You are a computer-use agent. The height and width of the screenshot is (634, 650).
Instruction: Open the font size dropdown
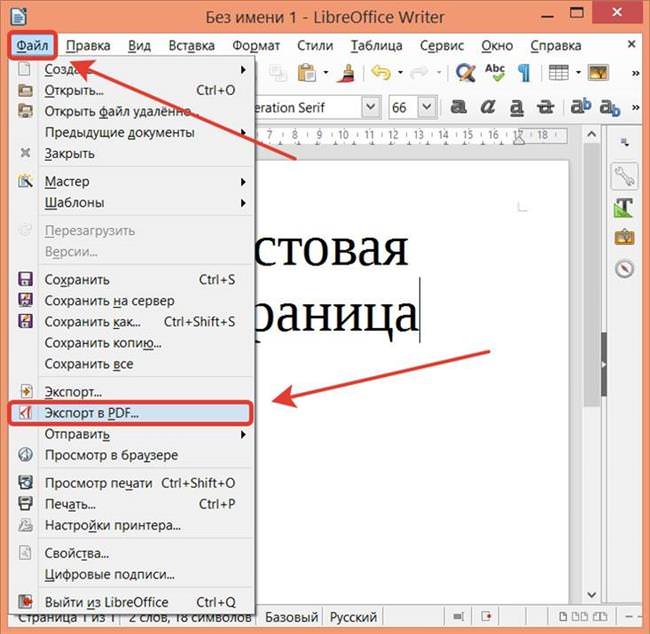tap(427, 107)
